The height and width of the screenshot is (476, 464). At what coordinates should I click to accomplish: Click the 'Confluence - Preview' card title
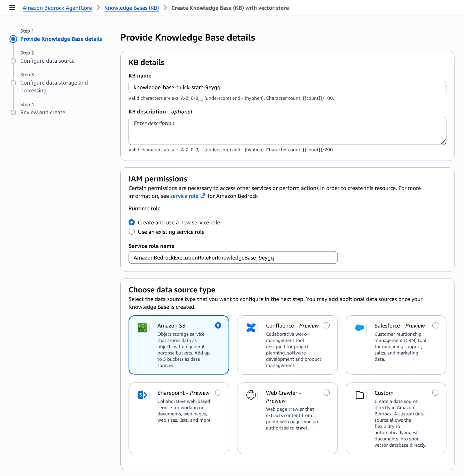pos(292,326)
